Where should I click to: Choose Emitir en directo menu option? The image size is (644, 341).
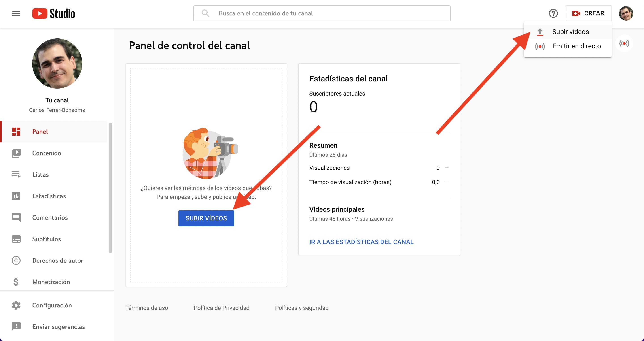[x=576, y=46]
